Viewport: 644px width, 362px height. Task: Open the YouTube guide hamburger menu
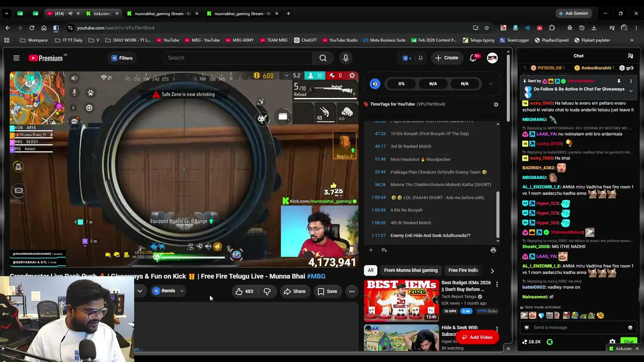point(16,58)
